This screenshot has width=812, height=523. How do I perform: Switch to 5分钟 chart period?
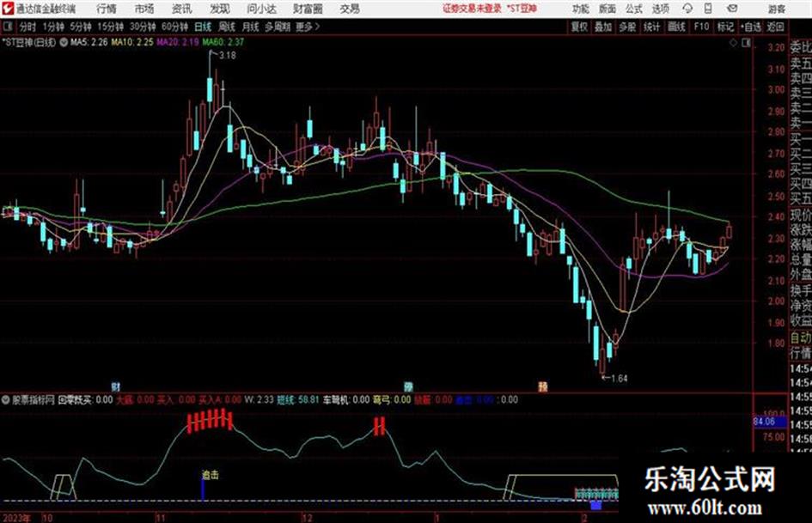tap(81, 27)
